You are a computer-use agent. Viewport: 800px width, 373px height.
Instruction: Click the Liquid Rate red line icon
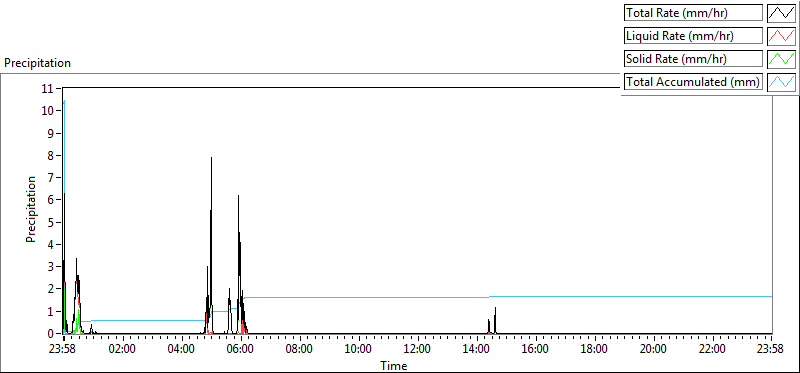[782, 36]
